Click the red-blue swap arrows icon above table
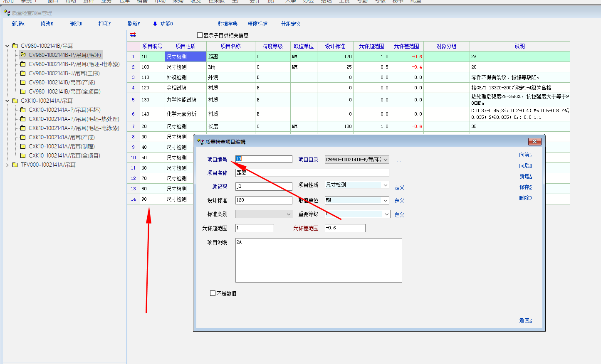 (x=133, y=35)
